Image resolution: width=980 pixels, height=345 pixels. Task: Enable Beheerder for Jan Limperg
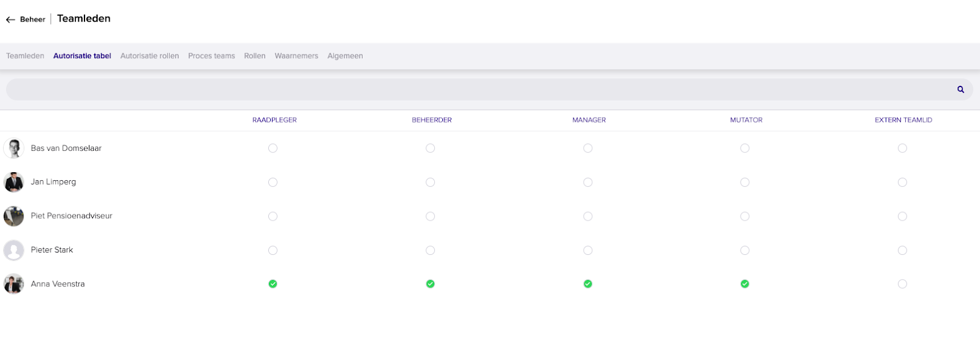pos(430,182)
